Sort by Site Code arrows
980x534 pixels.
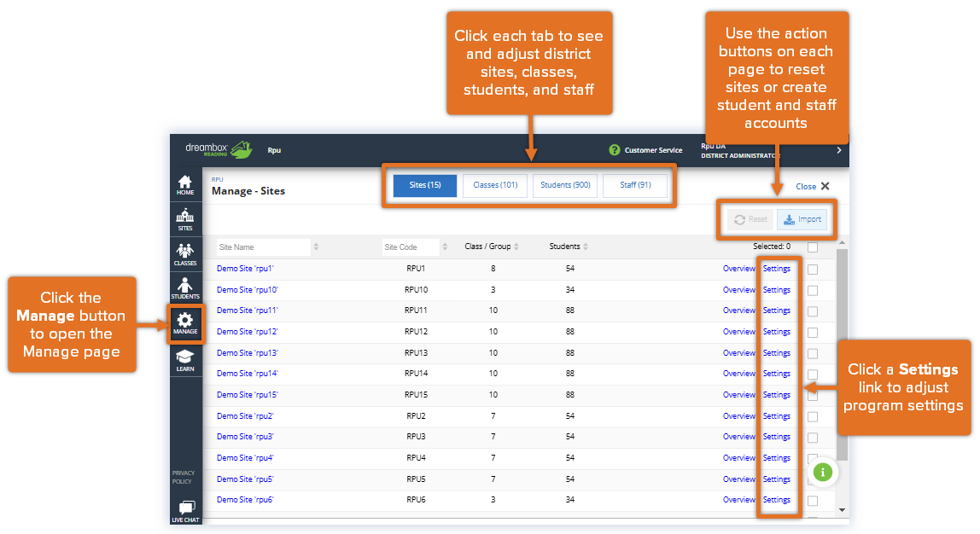coord(445,247)
